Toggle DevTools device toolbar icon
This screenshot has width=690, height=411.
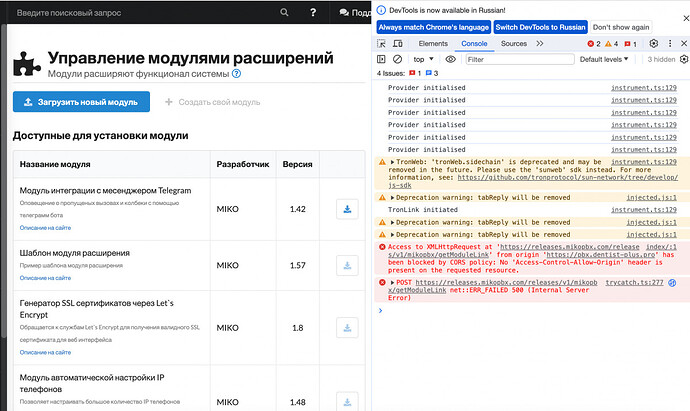point(397,44)
